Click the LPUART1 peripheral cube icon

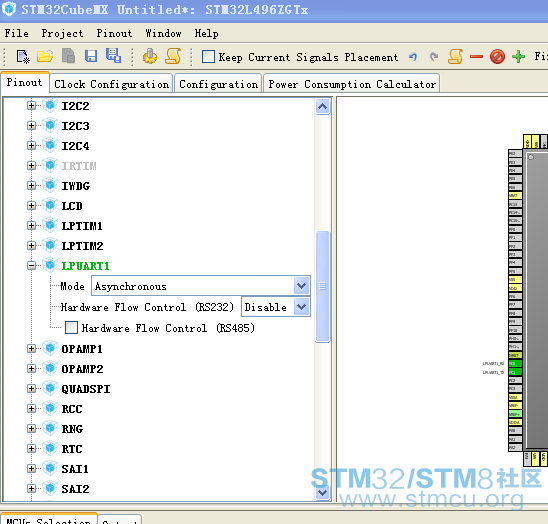coord(50,266)
